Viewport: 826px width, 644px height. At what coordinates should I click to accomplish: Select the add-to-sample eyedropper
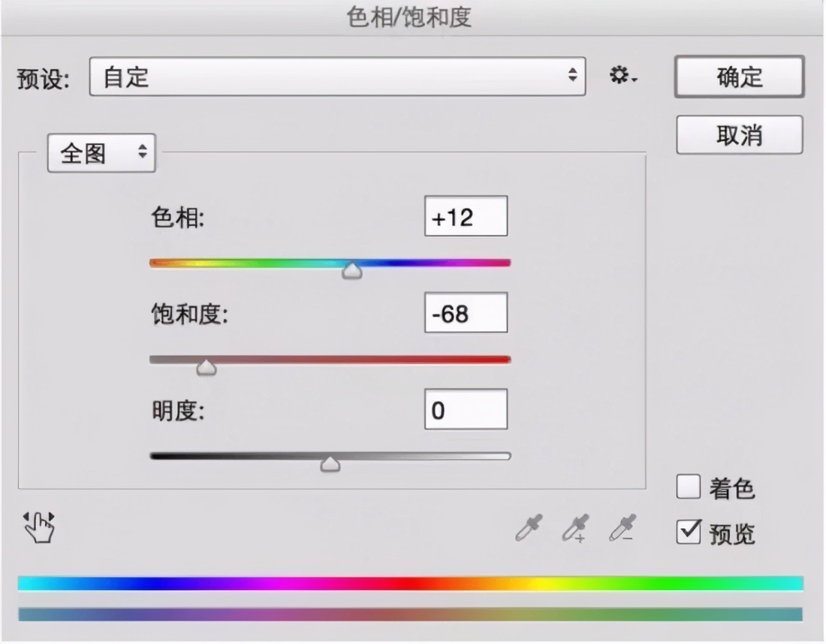575,528
